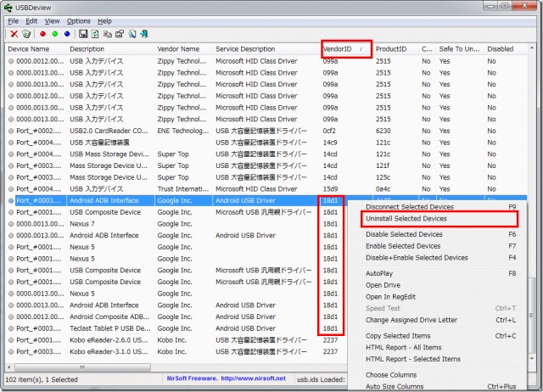Click the properties toolbar icon

point(120,34)
